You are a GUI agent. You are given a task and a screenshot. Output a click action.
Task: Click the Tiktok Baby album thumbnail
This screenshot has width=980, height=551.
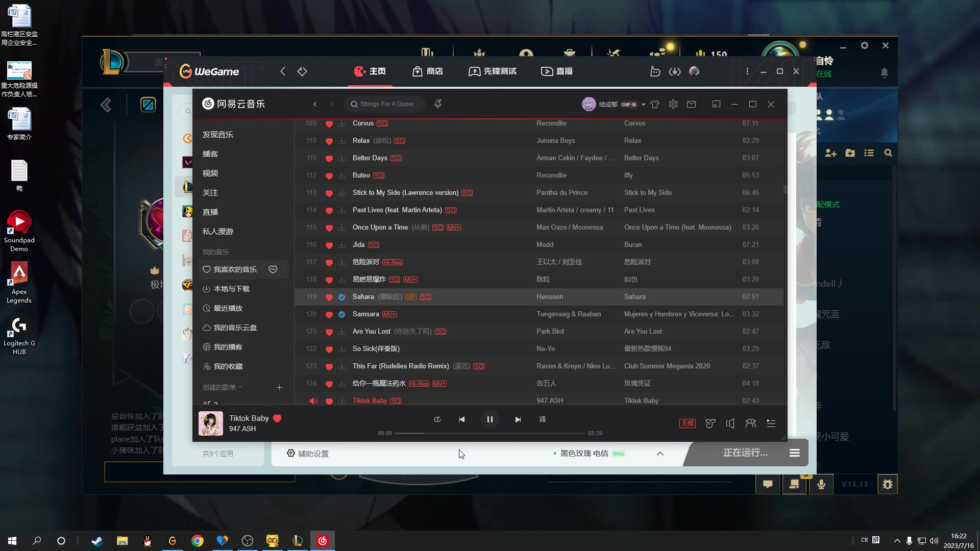point(210,423)
